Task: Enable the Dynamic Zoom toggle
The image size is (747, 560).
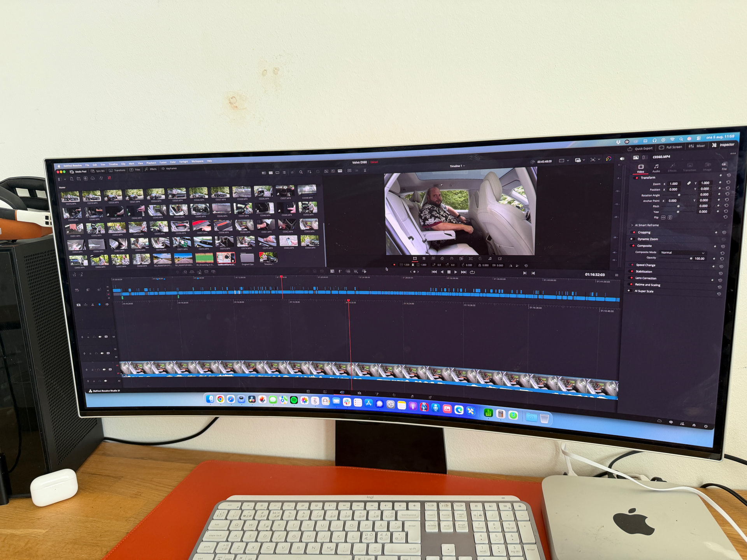Action: [x=632, y=239]
